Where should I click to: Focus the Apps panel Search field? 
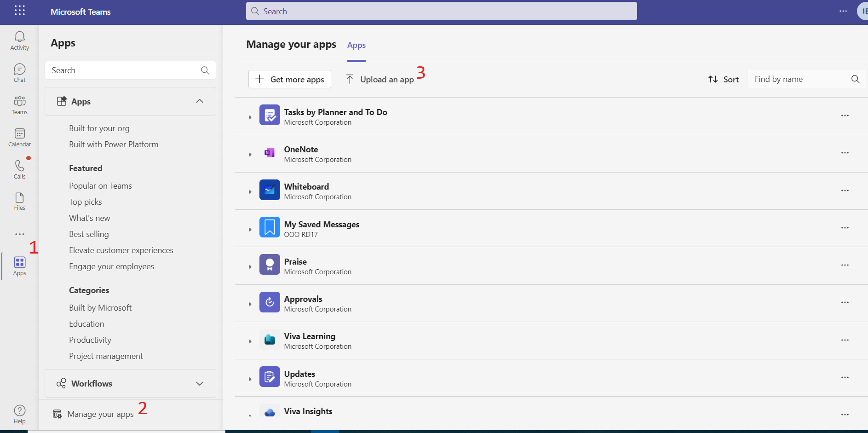tap(130, 70)
